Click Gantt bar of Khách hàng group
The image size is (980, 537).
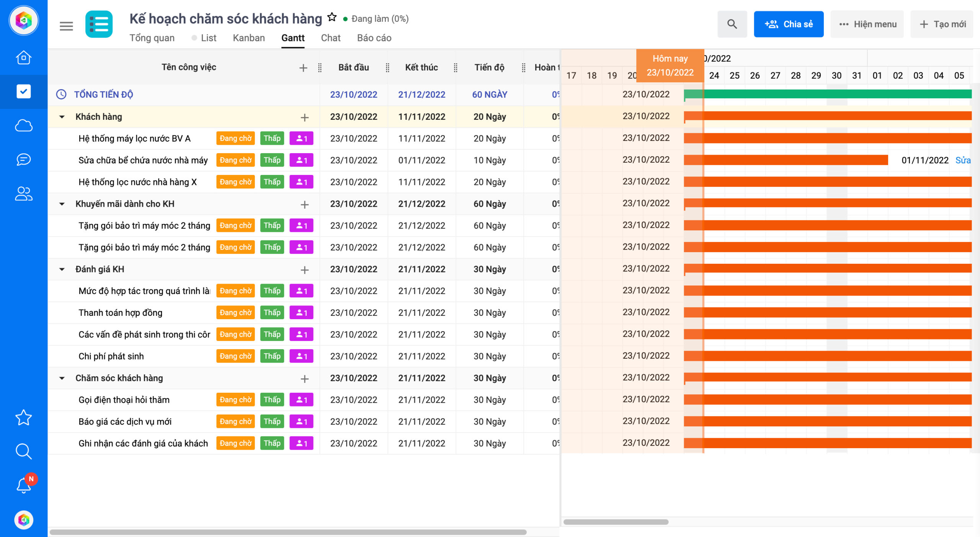coord(828,116)
